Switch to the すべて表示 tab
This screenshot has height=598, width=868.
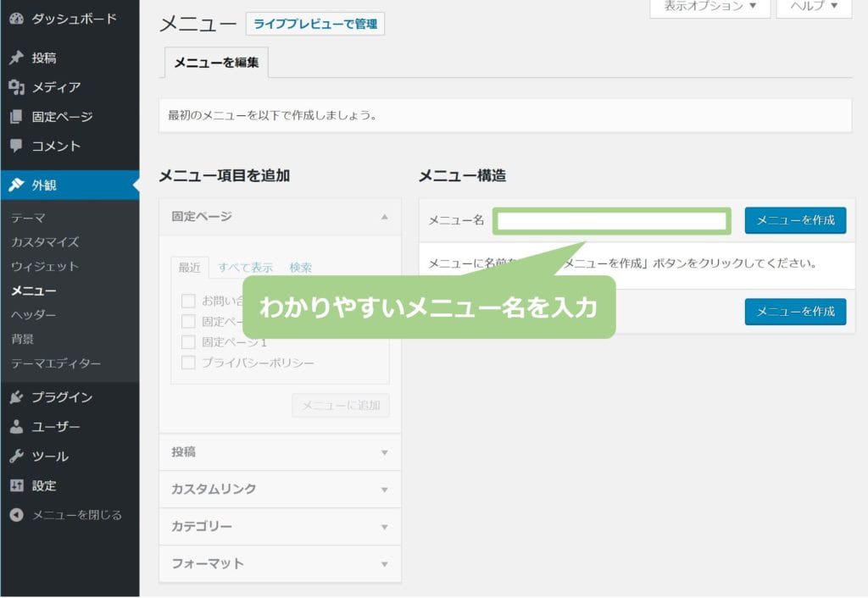(x=245, y=268)
